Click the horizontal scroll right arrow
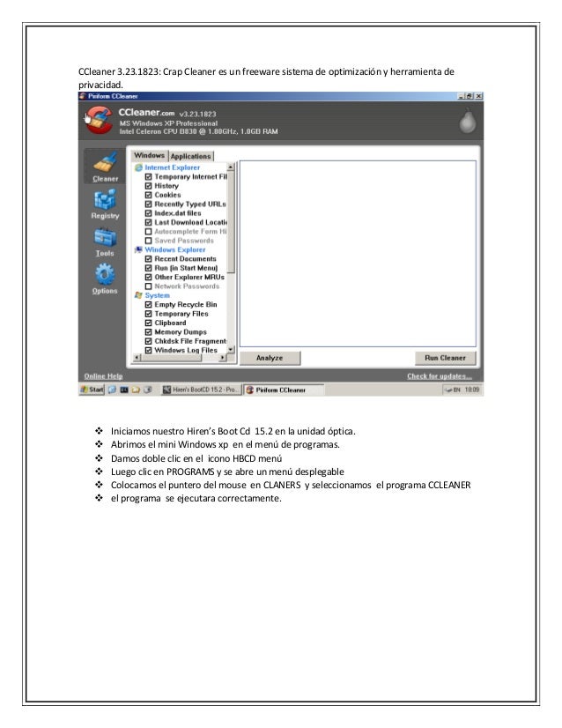Viewport: 562px width, 728px height. click(223, 358)
